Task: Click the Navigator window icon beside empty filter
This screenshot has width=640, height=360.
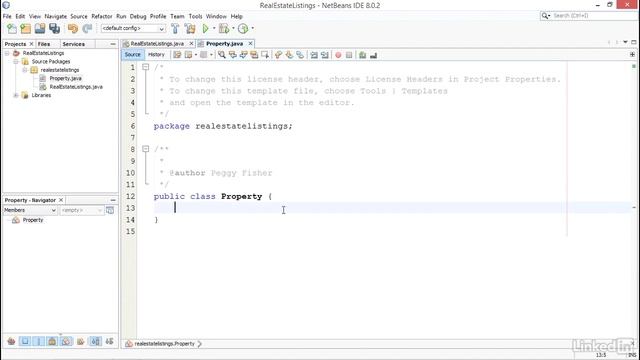Action: pos(110,210)
